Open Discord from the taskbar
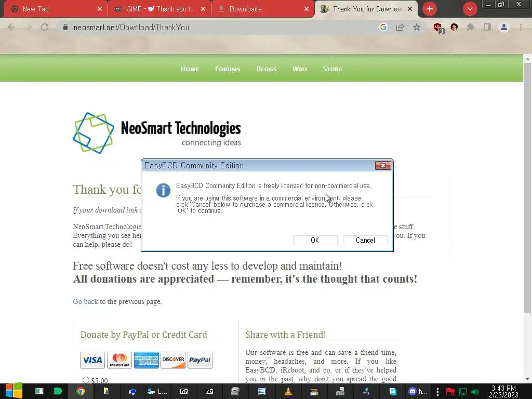The height and width of the screenshot is (399, 532). pyautogui.click(x=418, y=392)
